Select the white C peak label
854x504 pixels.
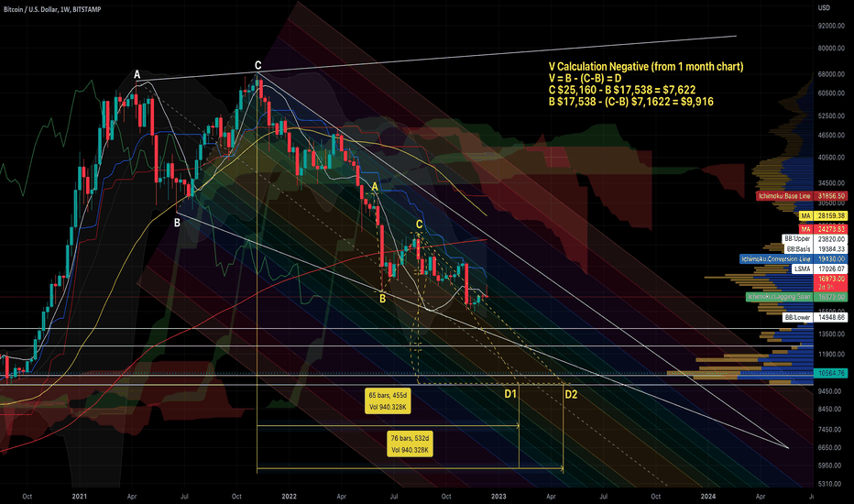point(258,65)
